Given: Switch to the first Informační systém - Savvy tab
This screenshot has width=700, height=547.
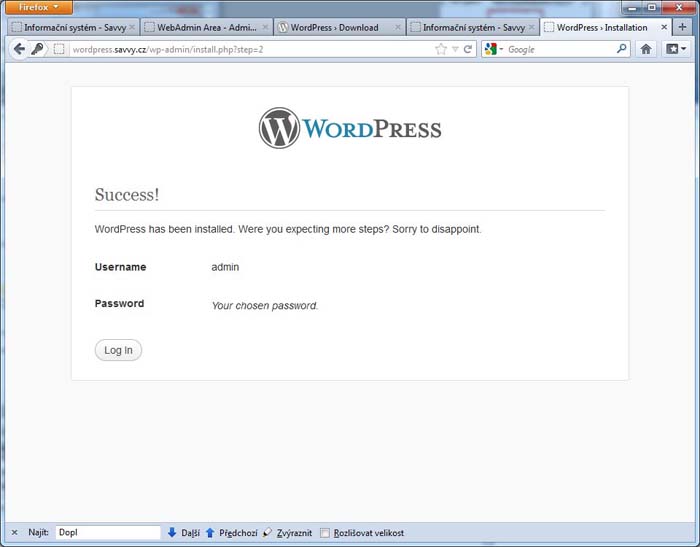Looking at the screenshot, I should [73, 28].
